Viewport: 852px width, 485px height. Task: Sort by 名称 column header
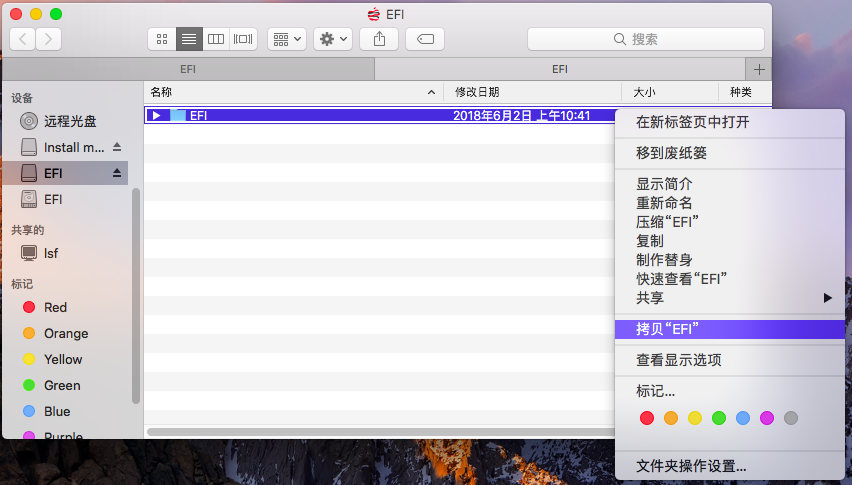click(x=293, y=92)
